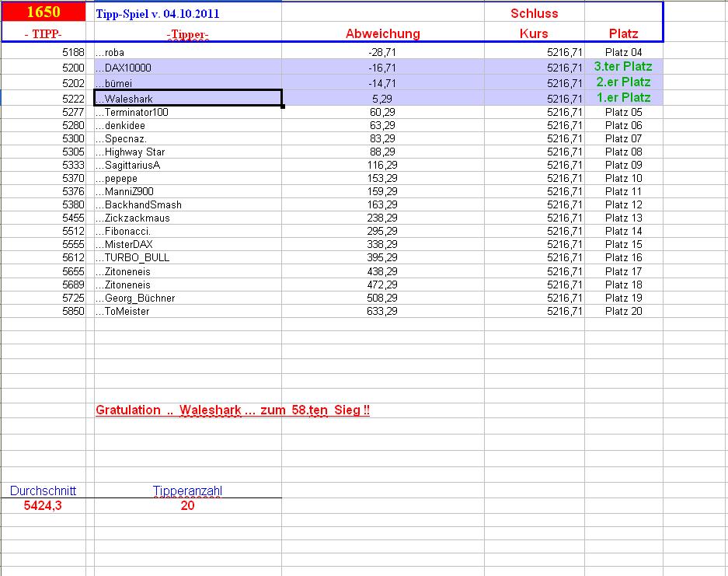Select the cell ...BackhandSmash
Image resolution: width=728 pixels, height=576 pixels.
187,205
